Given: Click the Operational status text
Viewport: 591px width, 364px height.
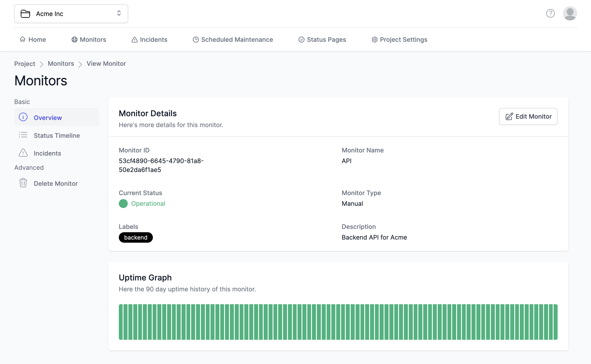Looking at the screenshot, I should (148, 204).
